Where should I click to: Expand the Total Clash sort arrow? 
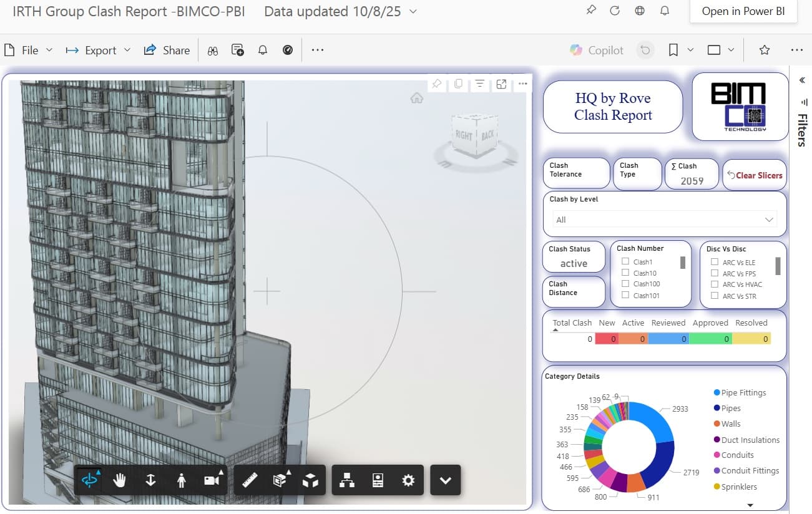point(556,330)
